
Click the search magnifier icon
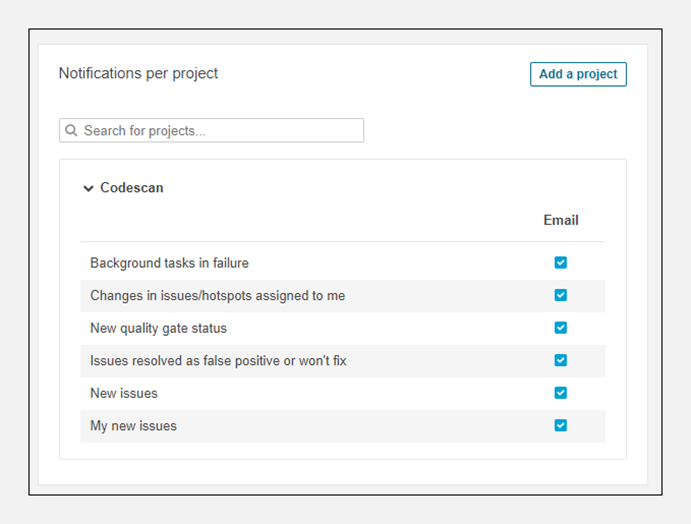pyautogui.click(x=71, y=131)
